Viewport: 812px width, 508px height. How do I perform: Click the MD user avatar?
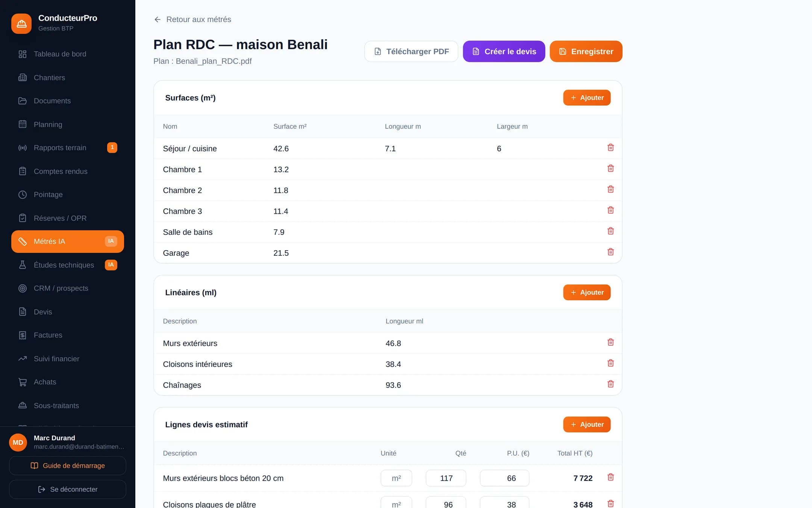[18, 443]
